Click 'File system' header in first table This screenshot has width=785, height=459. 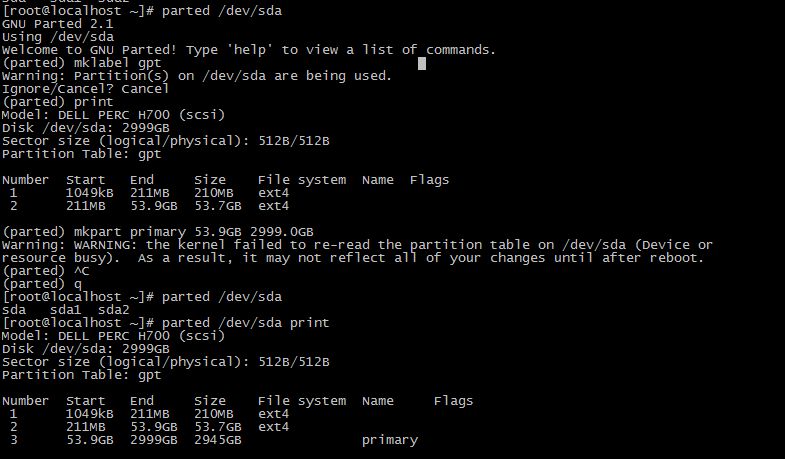coord(302,180)
